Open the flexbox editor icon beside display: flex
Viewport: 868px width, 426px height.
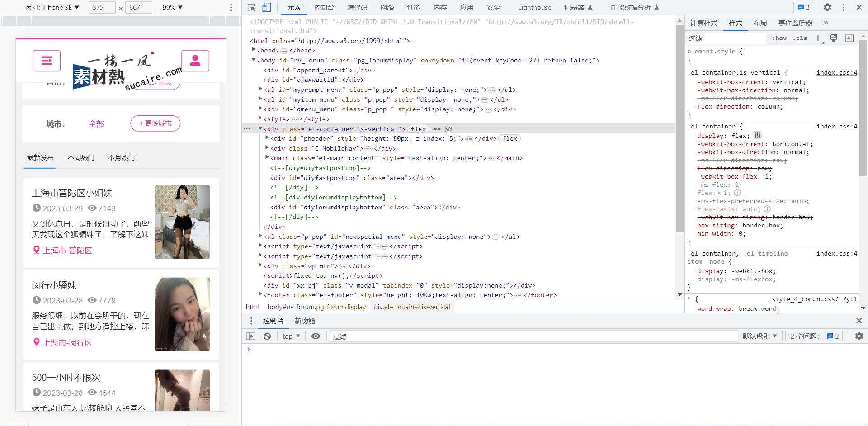[x=758, y=135]
